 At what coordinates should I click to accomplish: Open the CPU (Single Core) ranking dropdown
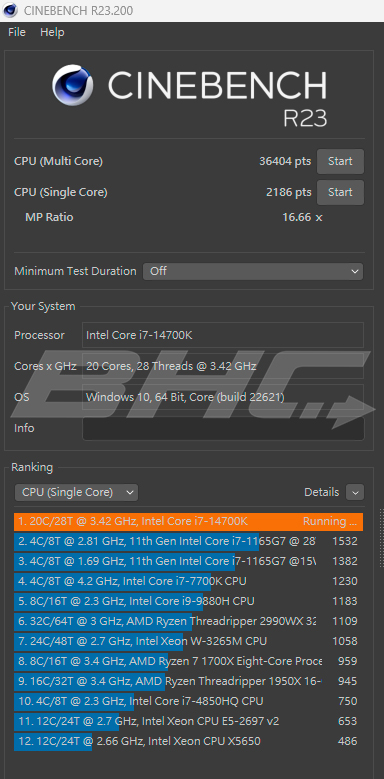[x=77, y=492]
